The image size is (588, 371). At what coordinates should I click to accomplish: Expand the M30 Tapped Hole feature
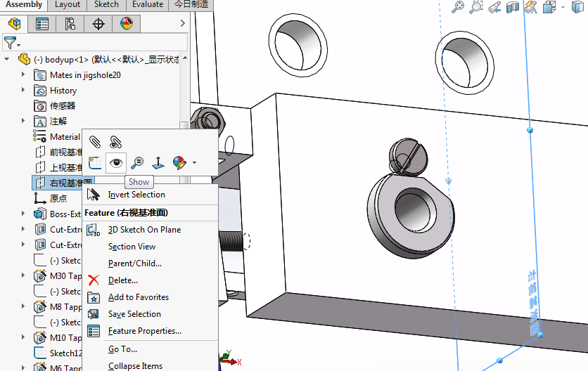point(23,275)
